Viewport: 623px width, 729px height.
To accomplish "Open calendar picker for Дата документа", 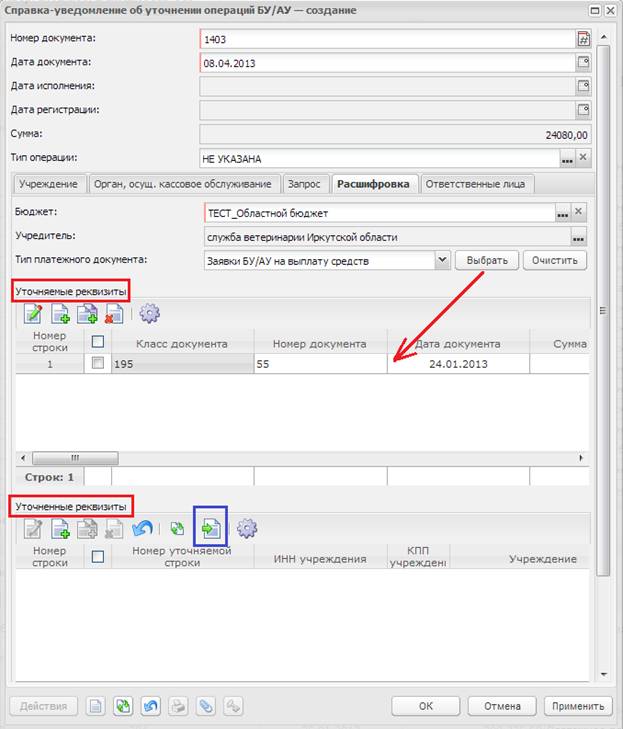I will [x=584, y=62].
